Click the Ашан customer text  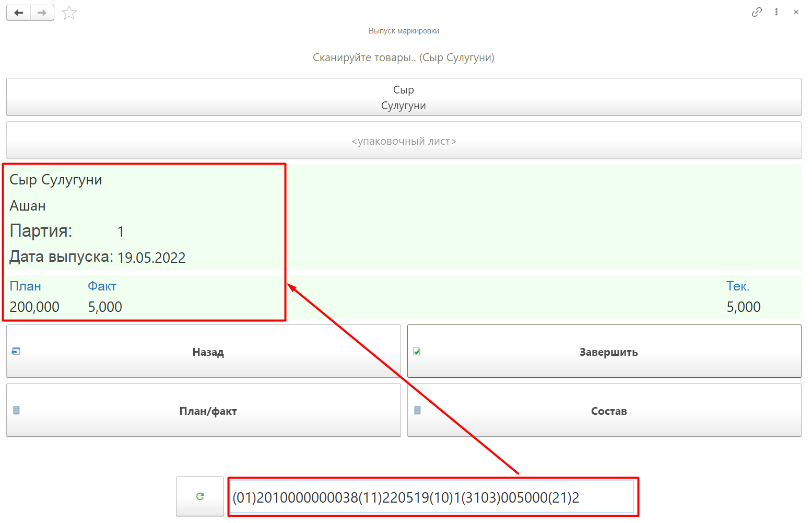28,206
